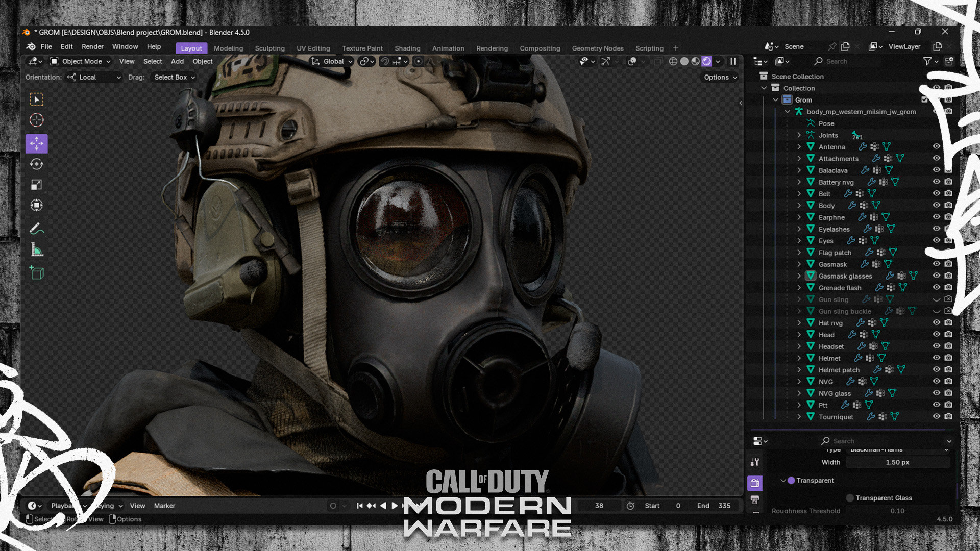Viewport: 980px width, 551px height.
Task: Switch to rendered viewport shading
Action: click(707, 61)
